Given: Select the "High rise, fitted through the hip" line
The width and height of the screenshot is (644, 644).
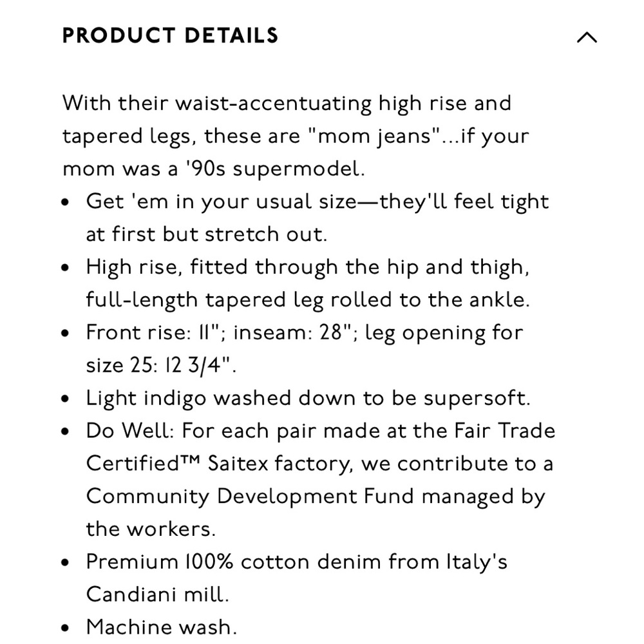Looking at the screenshot, I should pos(308,267).
